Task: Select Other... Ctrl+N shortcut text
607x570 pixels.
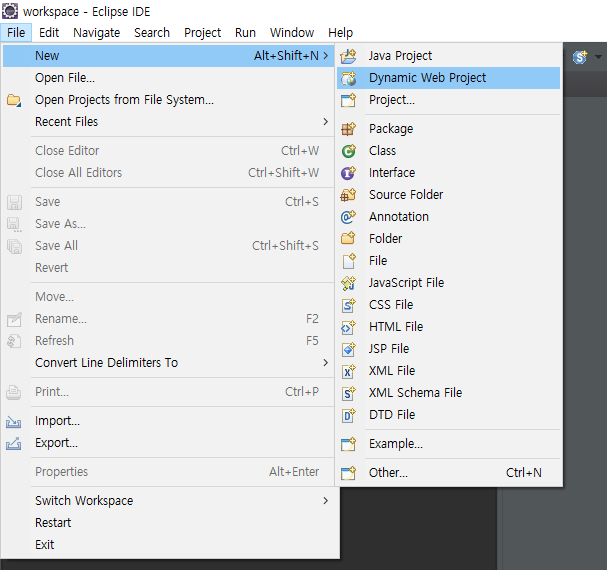Action: [523, 473]
